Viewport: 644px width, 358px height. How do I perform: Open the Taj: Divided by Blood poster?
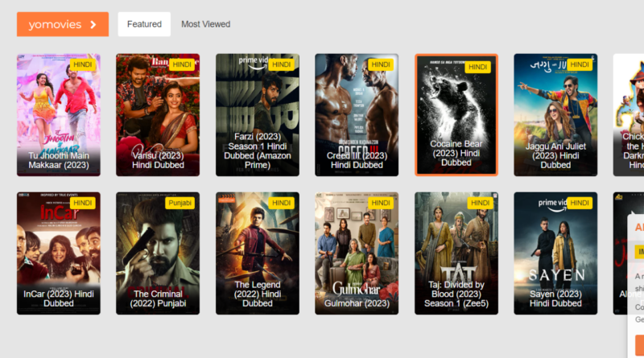tap(456, 253)
